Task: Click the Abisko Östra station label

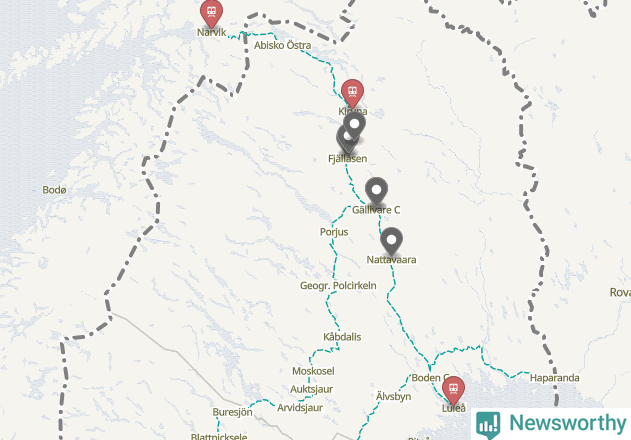Action: point(283,45)
